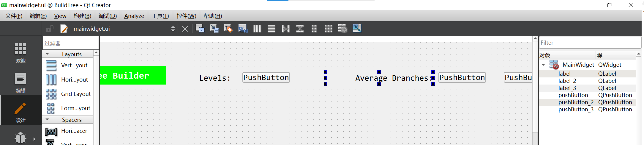This screenshot has height=145, width=644.
Task: Click the 对象 column header
Action: [567, 55]
